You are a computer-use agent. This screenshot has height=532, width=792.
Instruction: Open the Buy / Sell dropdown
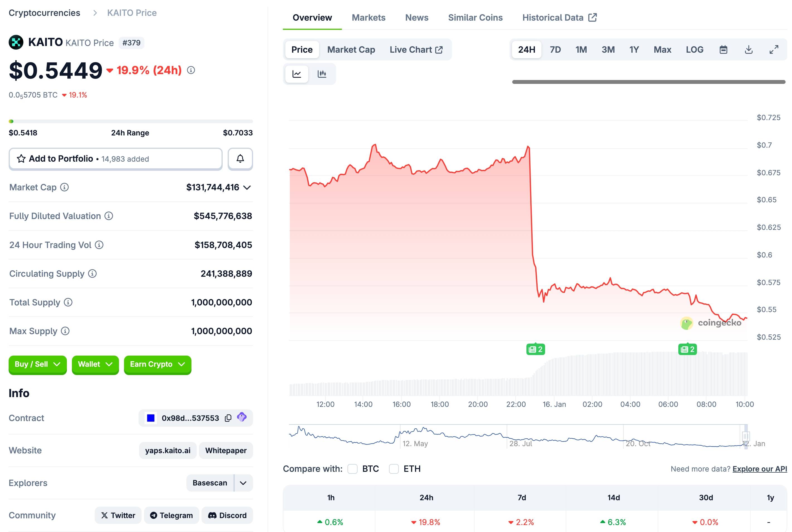tap(38, 365)
